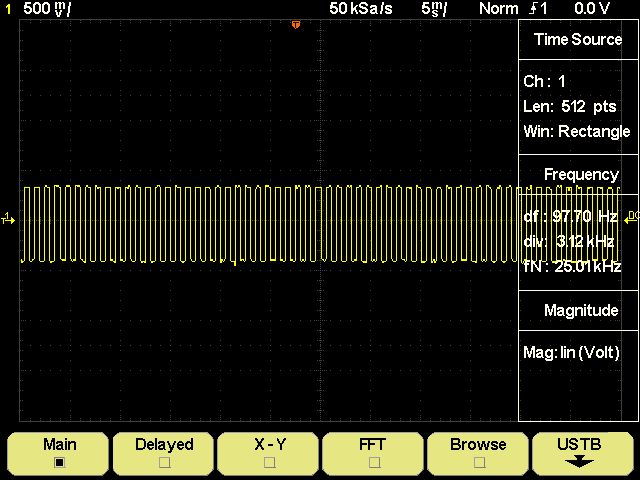The width and height of the screenshot is (640, 480).
Task: Click the 50 kSa/s sample rate readout
Action: pos(361,9)
